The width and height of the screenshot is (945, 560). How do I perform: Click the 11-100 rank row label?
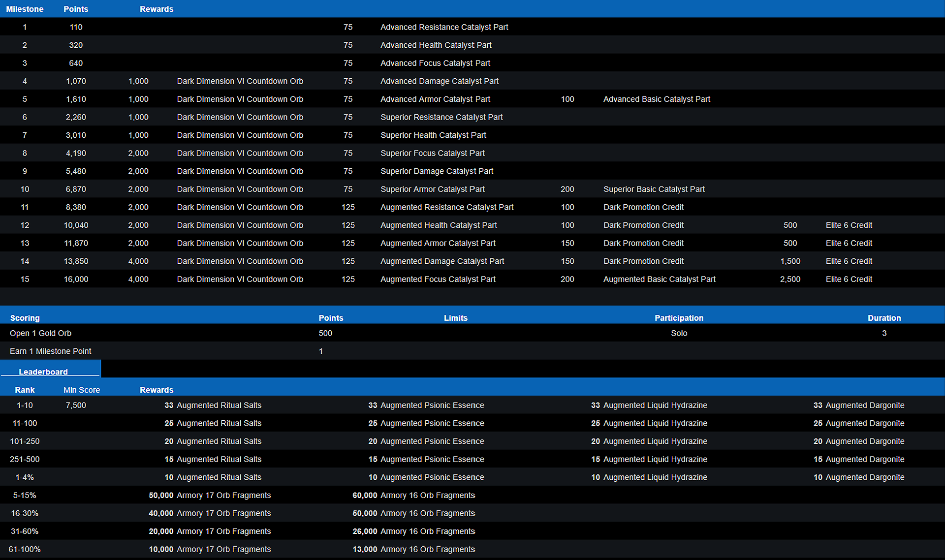click(25, 423)
